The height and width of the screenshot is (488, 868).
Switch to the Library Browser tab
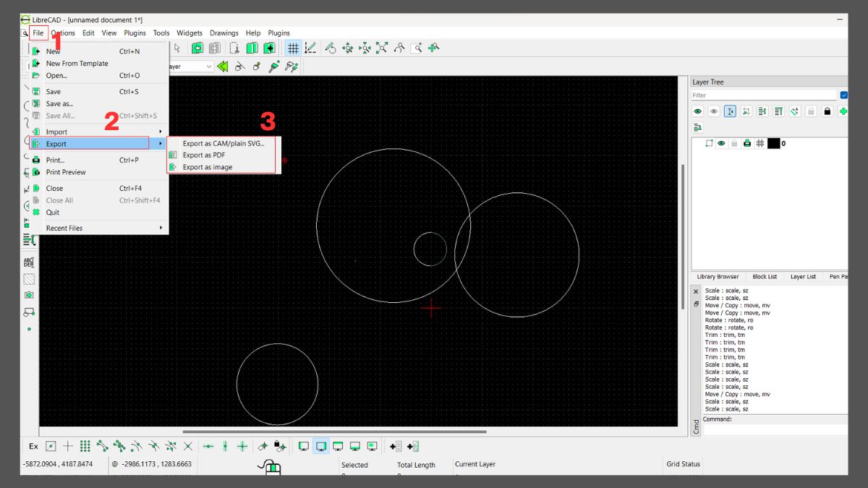[718, 276]
